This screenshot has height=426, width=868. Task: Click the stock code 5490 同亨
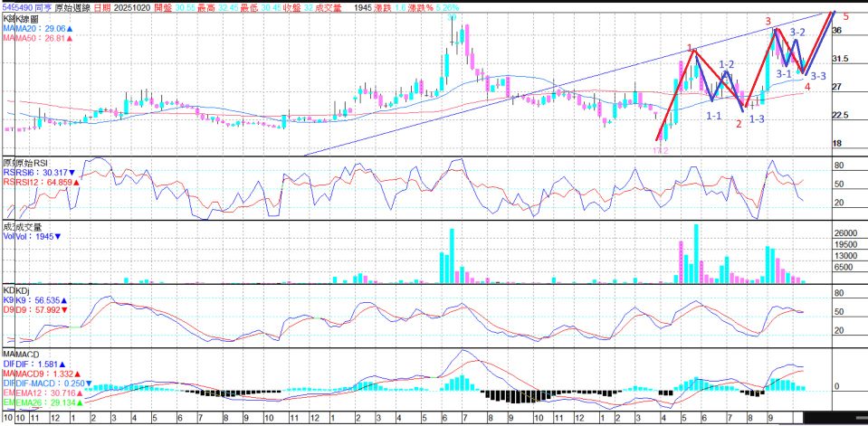pyautogui.click(x=27, y=6)
